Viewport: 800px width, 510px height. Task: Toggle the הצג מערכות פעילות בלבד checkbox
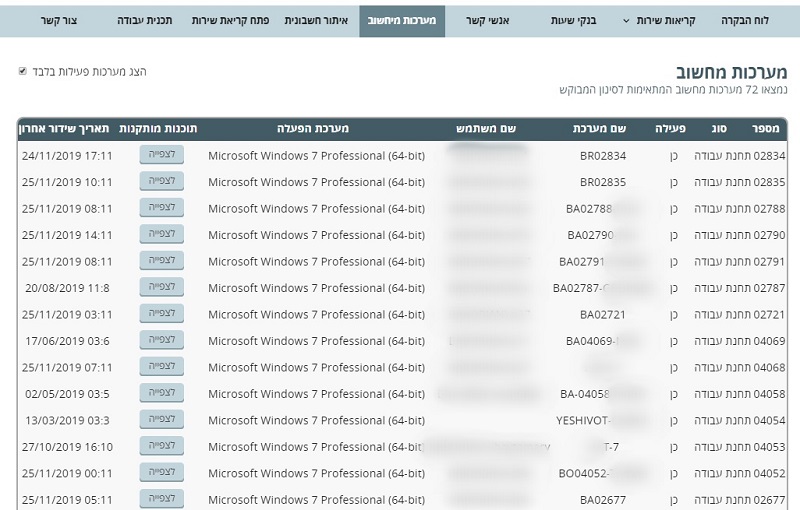click(x=23, y=72)
